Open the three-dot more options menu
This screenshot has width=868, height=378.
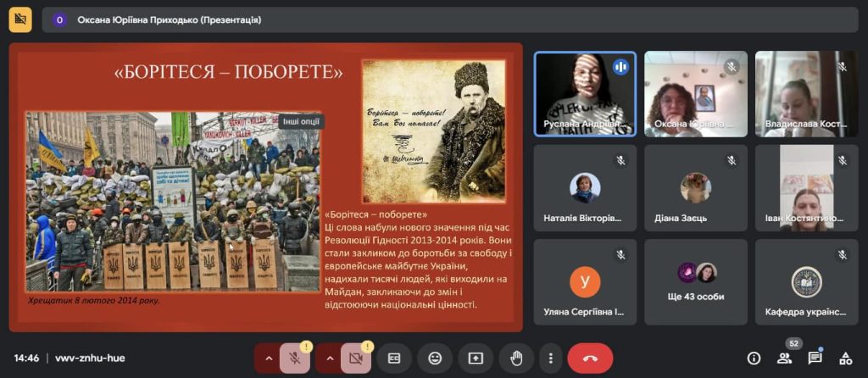pos(551,358)
